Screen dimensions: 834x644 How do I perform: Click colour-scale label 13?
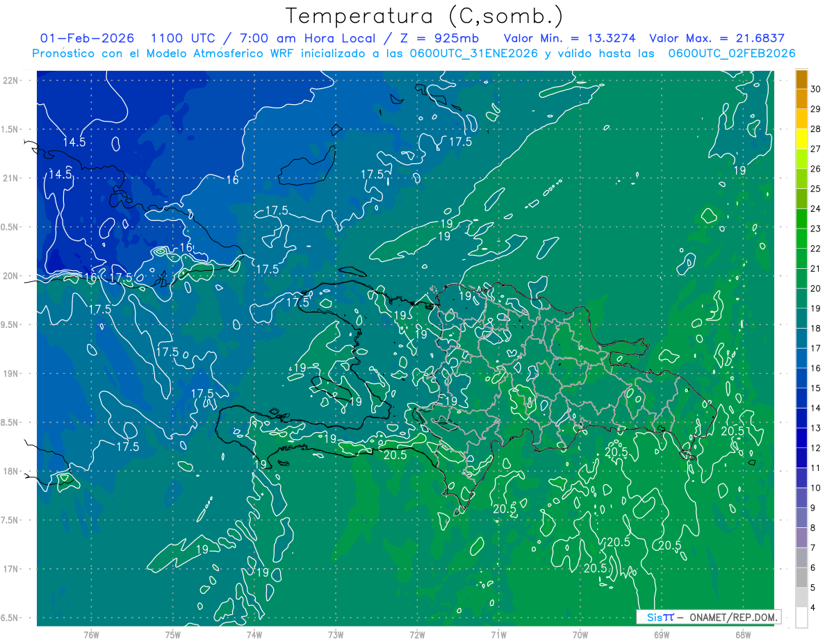(x=816, y=428)
